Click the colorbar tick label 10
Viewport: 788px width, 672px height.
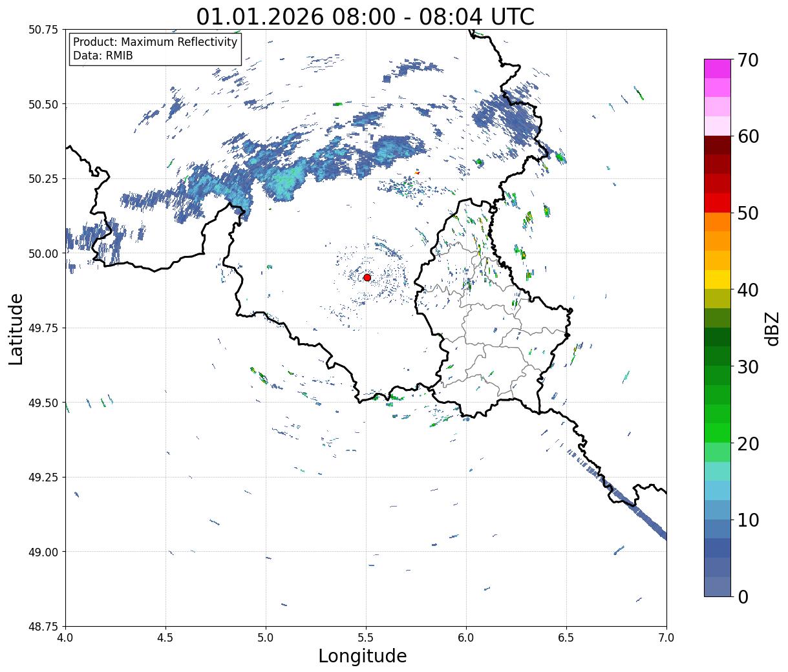tap(748, 520)
